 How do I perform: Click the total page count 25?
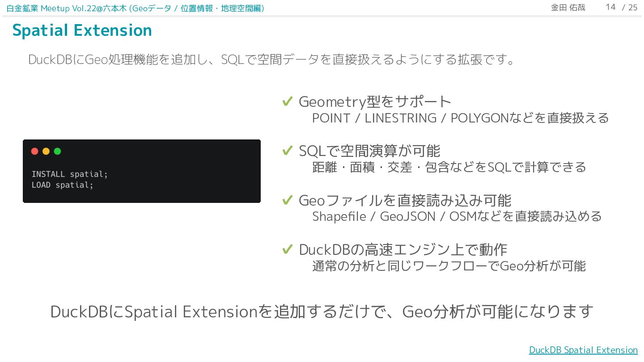coord(633,7)
